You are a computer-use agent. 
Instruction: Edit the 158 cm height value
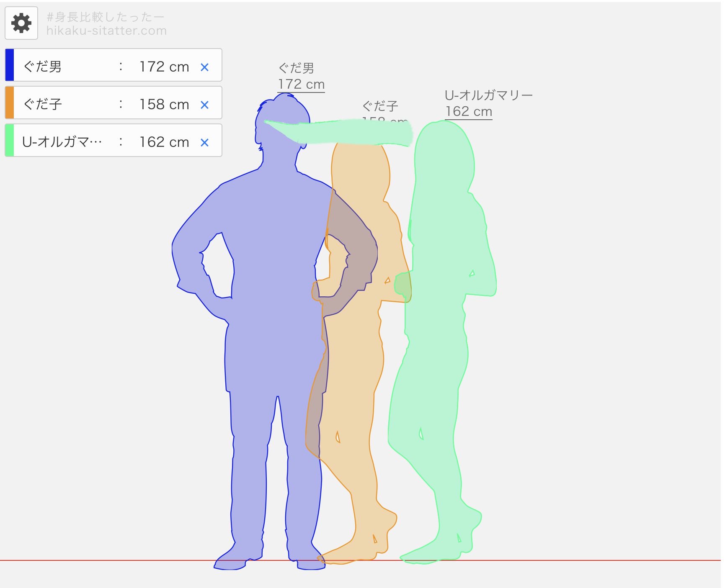point(164,104)
